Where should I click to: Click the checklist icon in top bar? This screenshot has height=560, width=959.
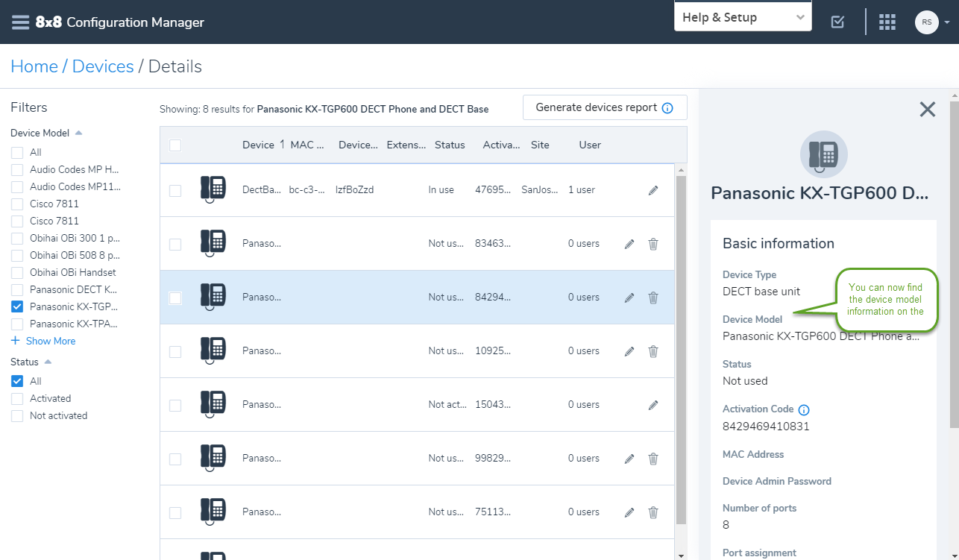click(x=837, y=22)
